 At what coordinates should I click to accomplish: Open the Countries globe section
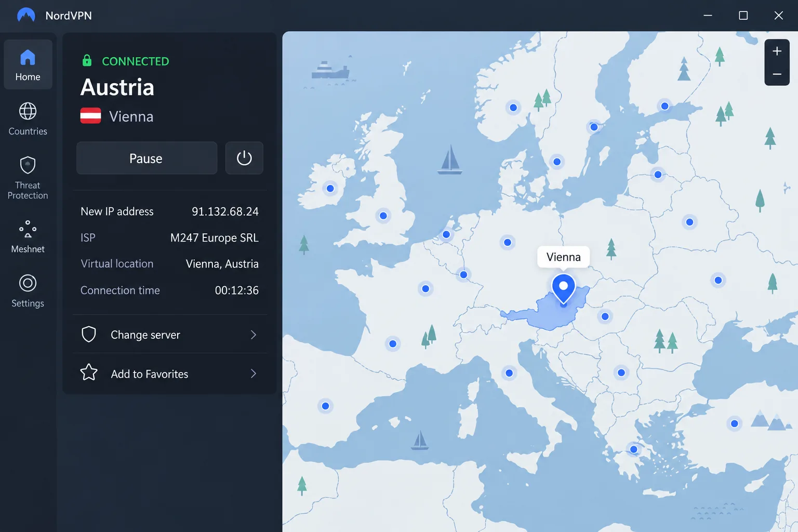[28, 119]
